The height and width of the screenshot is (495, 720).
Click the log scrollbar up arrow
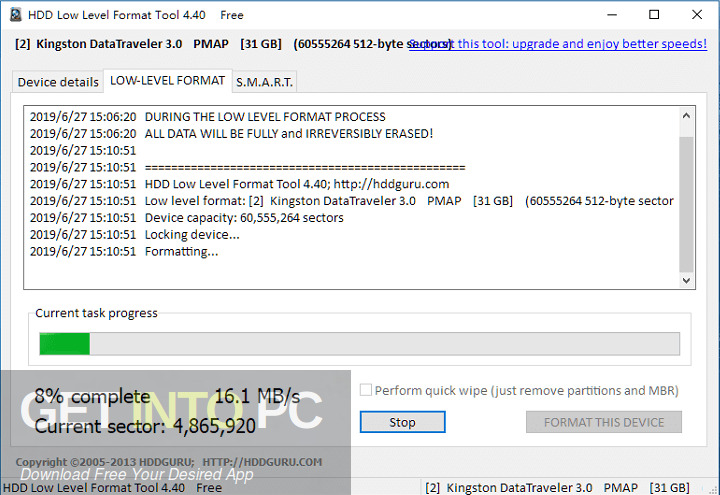tap(686, 116)
